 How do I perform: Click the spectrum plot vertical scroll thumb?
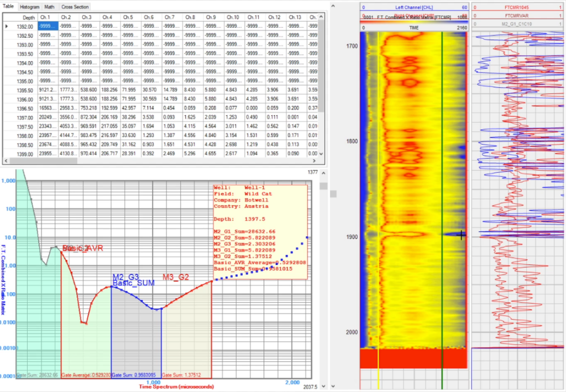click(323, 186)
